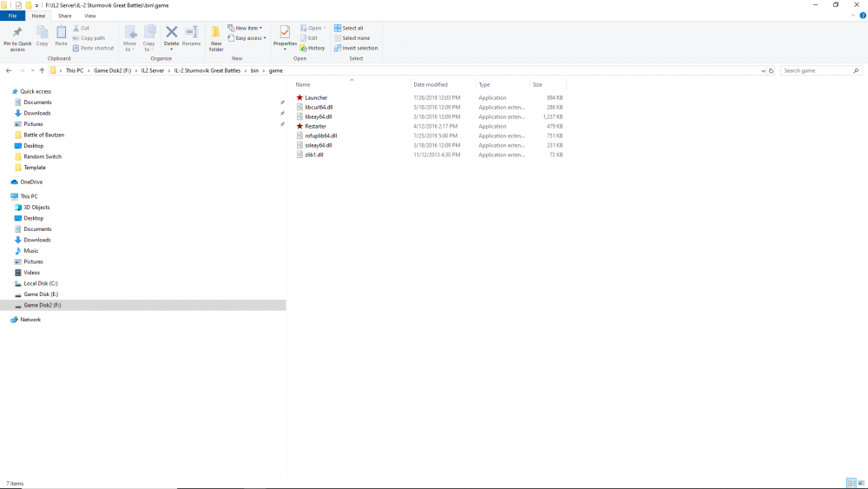868x489 pixels.
Task: Click Open in the ribbon
Action: click(x=313, y=29)
